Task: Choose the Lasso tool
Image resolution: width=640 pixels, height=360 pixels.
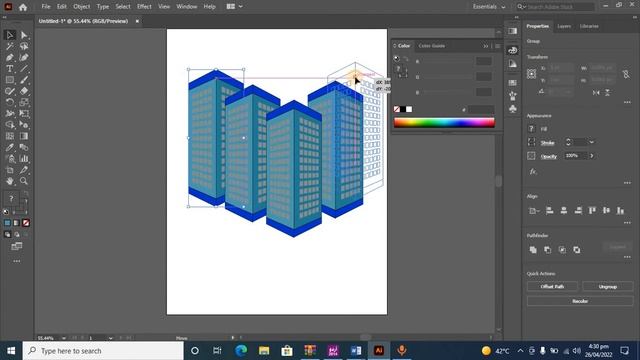Action: 24,46
